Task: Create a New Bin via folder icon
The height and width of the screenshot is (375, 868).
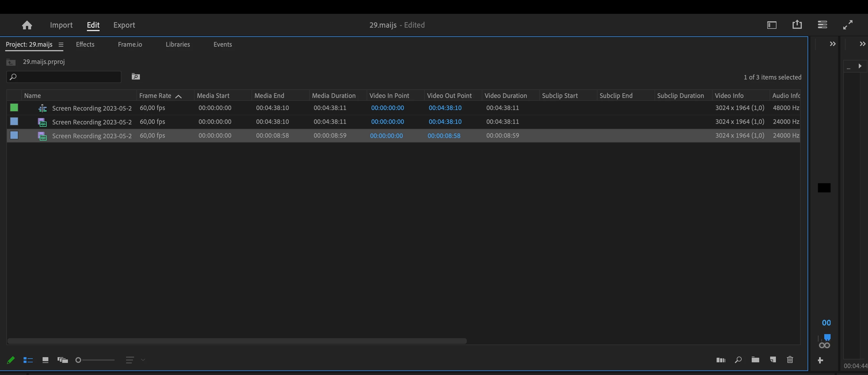Action: [x=755, y=360]
